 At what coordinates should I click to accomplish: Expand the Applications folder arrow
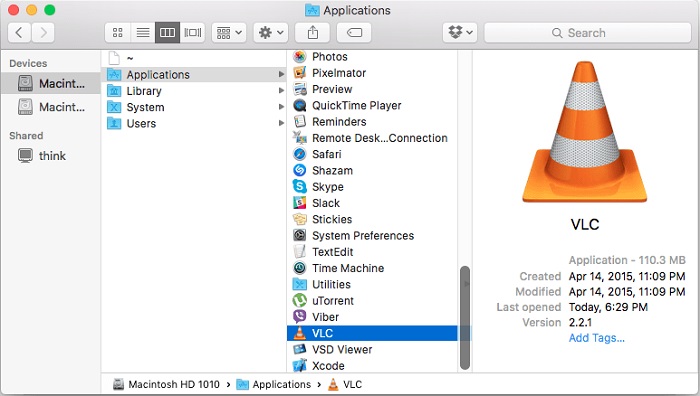click(x=281, y=75)
